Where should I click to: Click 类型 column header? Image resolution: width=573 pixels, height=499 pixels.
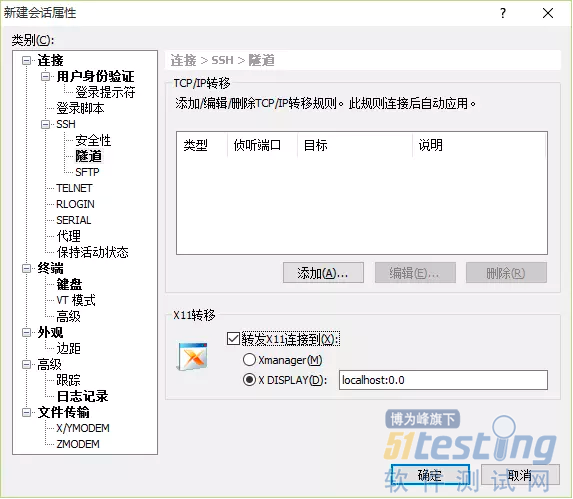(x=202, y=145)
